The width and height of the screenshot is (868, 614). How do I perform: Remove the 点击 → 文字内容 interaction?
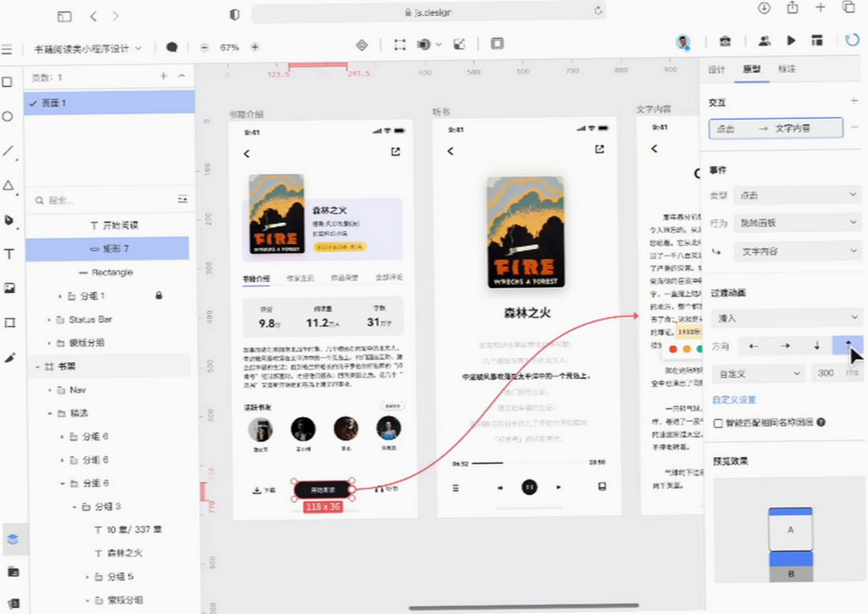click(855, 128)
